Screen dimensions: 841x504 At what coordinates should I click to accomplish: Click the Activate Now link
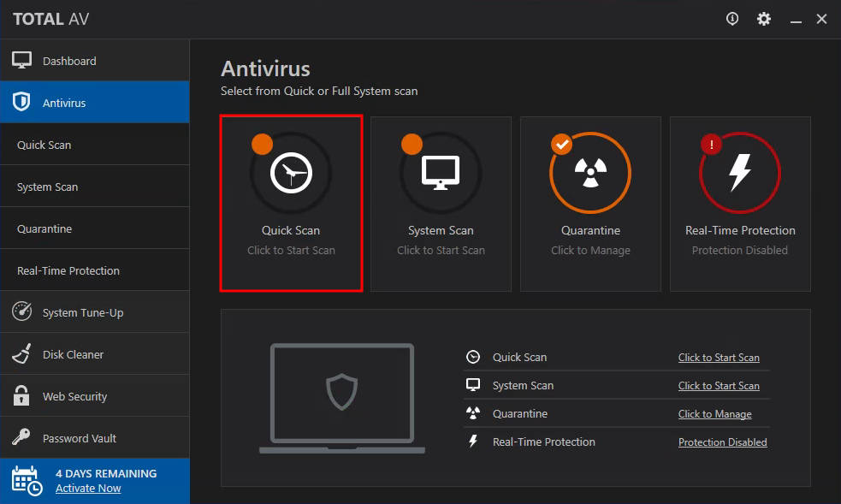[88, 488]
